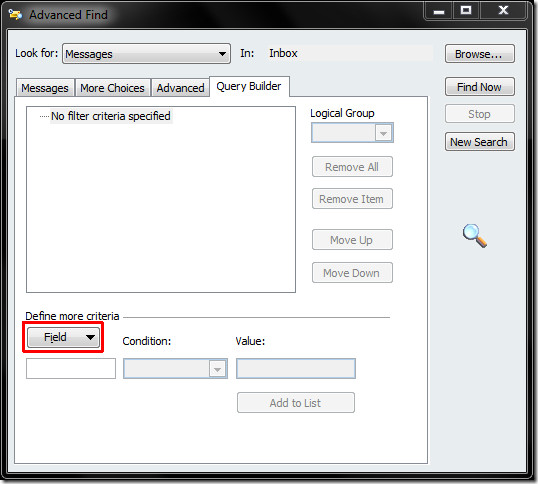Click the Value input field

pos(296,369)
